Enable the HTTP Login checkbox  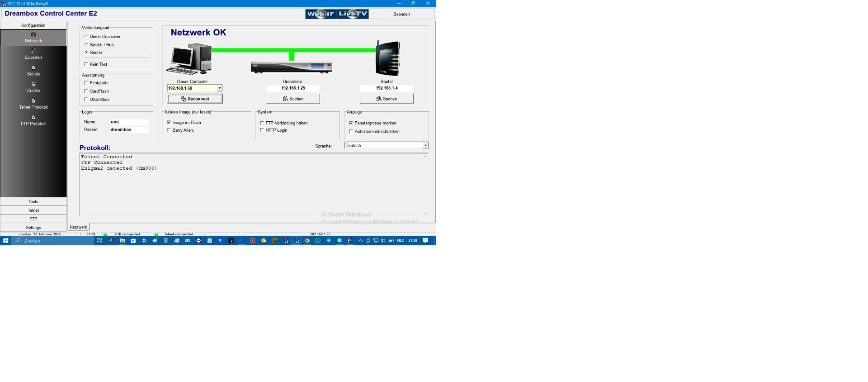tap(262, 130)
